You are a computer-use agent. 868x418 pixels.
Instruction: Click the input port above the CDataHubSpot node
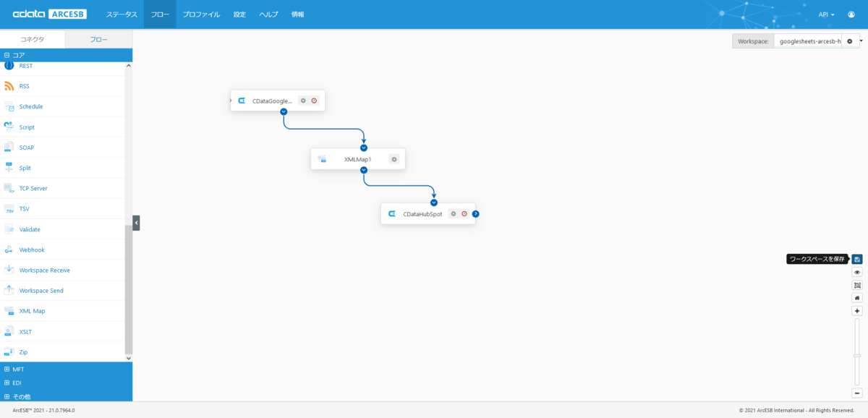tap(434, 202)
